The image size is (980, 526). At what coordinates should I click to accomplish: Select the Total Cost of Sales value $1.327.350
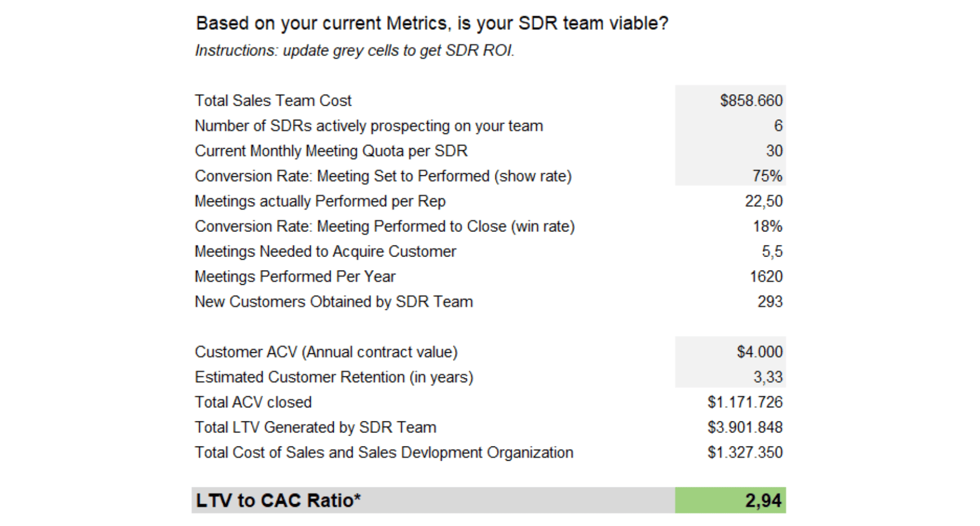tap(745, 452)
